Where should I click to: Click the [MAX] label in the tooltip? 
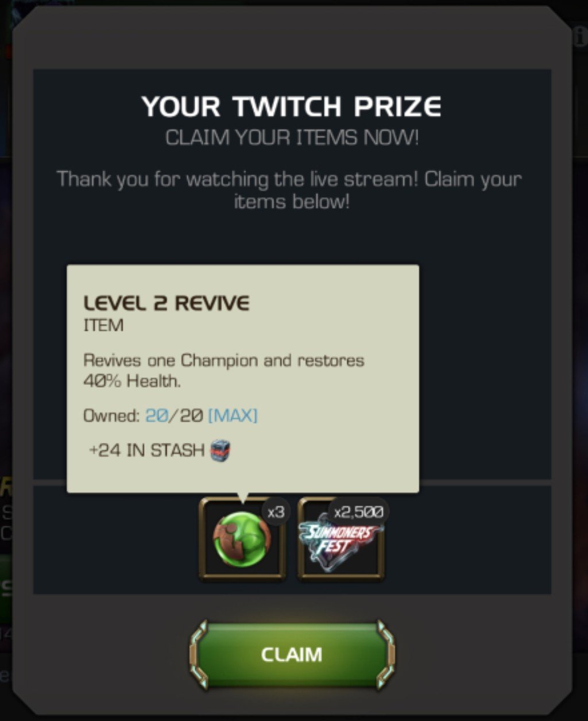(233, 415)
